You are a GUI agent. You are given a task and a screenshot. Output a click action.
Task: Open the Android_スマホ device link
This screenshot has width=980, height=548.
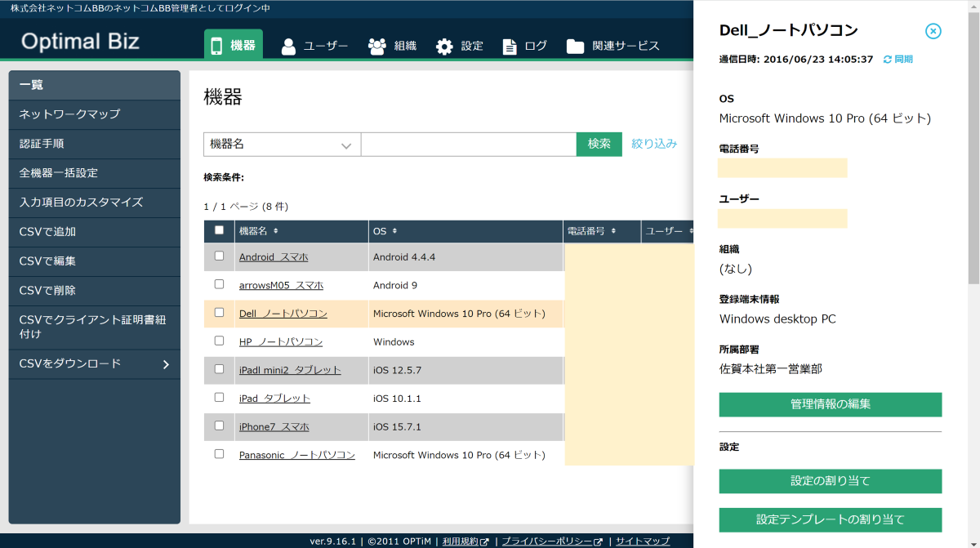(274, 257)
